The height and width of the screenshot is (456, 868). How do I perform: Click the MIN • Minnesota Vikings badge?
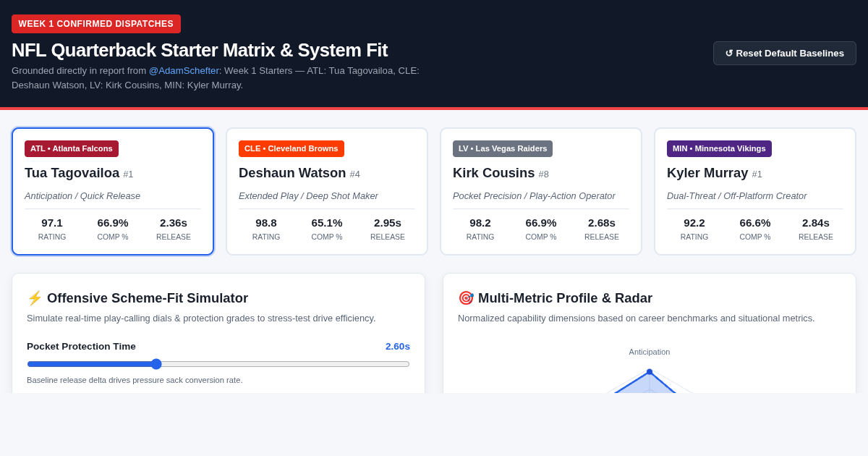(x=719, y=148)
